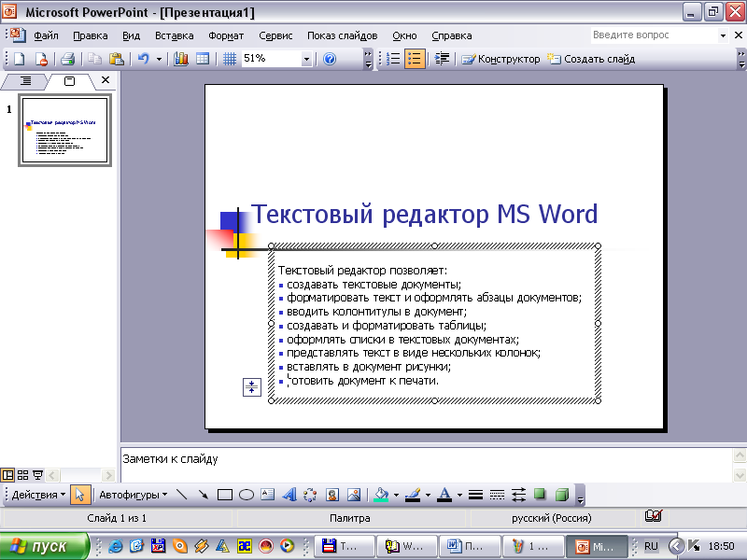Insert a chart using the chart icon
The height and width of the screenshot is (560, 747).
[181, 59]
